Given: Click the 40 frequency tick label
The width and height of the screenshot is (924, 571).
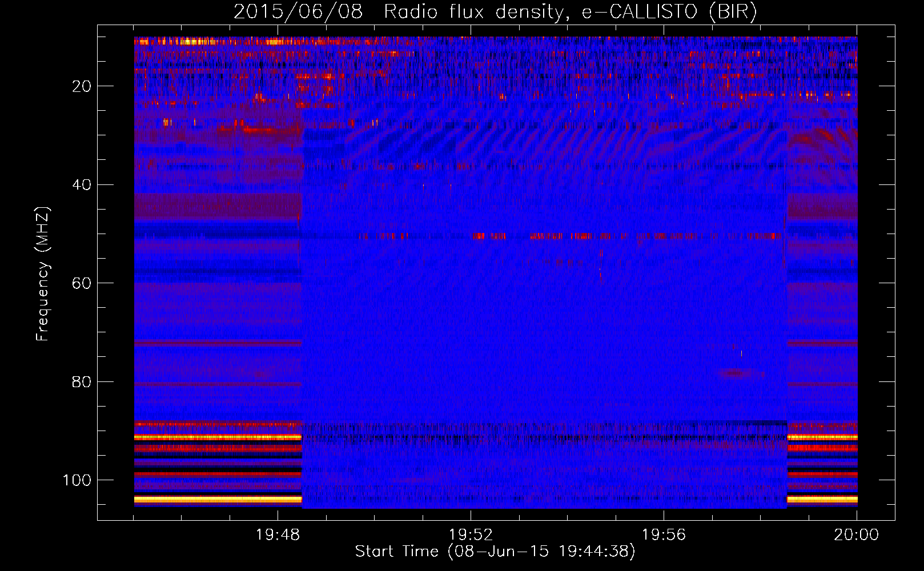Looking at the screenshot, I should [82, 185].
